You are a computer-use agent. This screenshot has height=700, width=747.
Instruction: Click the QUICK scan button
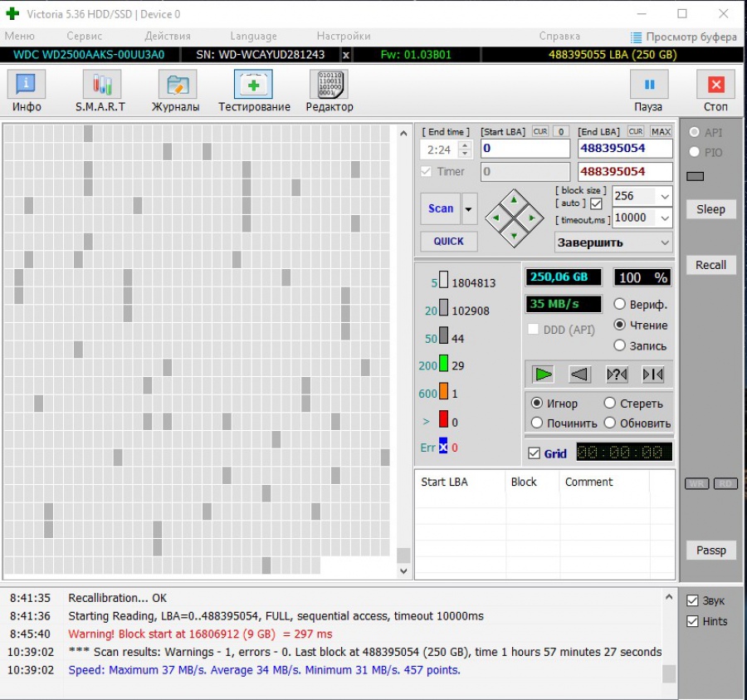tap(449, 241)
